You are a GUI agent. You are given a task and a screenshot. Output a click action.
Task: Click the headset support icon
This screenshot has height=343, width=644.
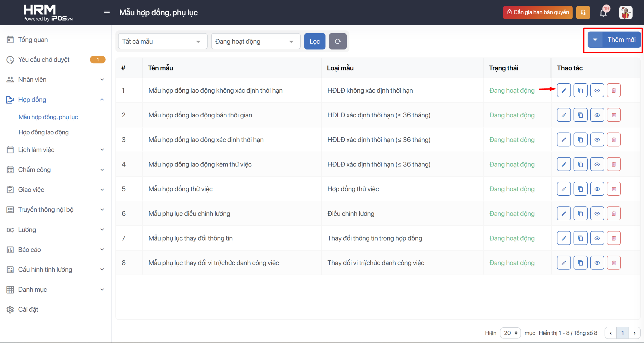pyautogui.click(x=583, y=13)
